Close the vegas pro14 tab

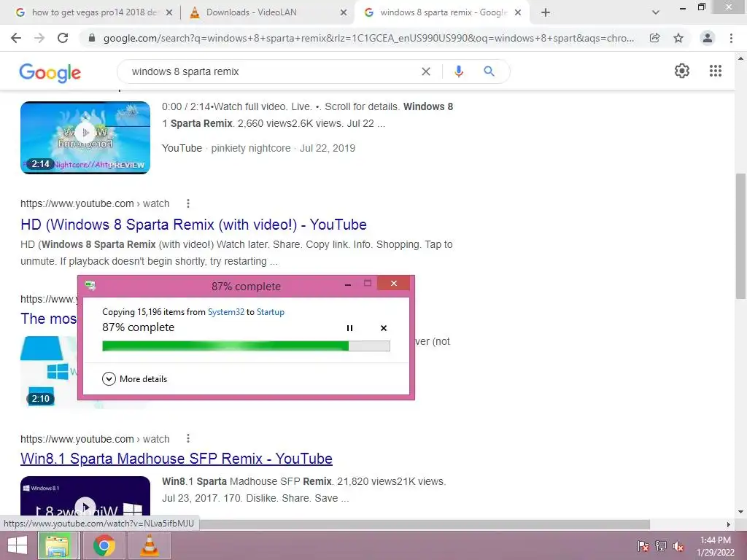click(169, 13)
